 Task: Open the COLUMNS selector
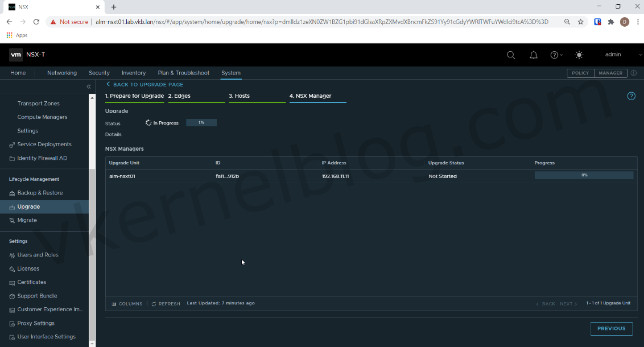126,303
